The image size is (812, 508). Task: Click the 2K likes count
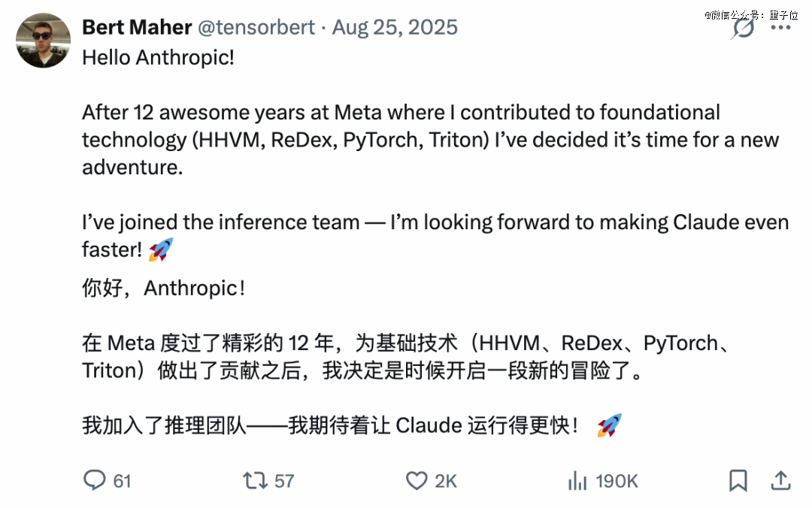(x=446, y=480)
